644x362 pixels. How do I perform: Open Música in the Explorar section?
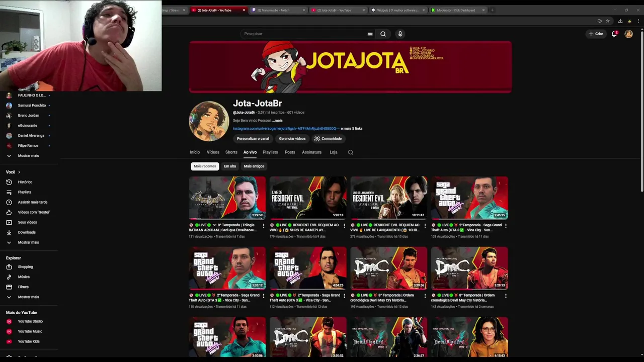click(24, 277)
